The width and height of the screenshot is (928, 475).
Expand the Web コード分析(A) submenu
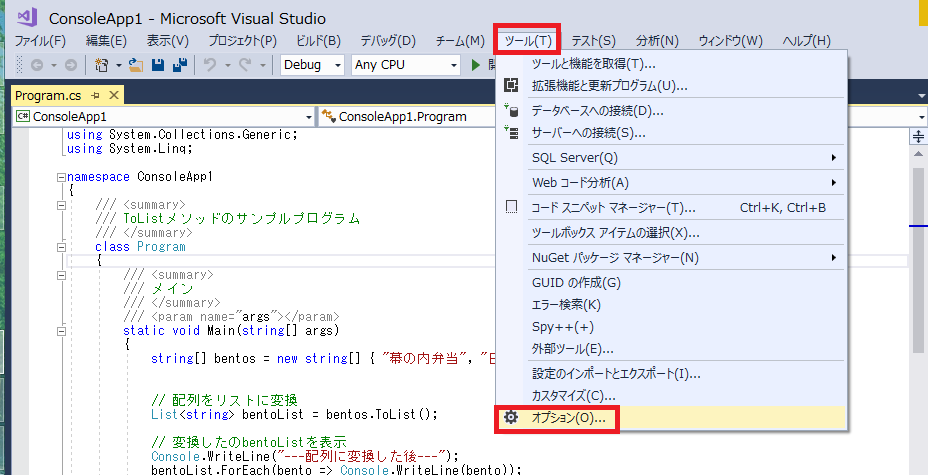[x=834, y=182]
